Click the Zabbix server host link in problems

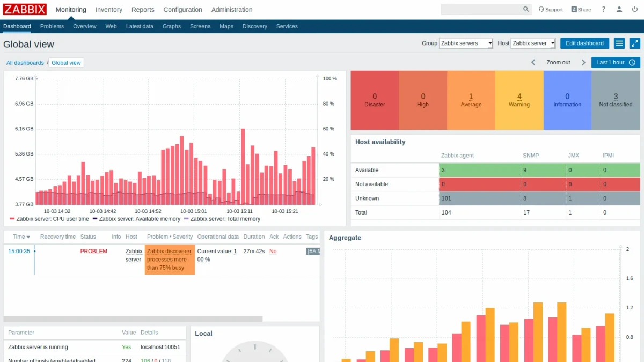134,255
